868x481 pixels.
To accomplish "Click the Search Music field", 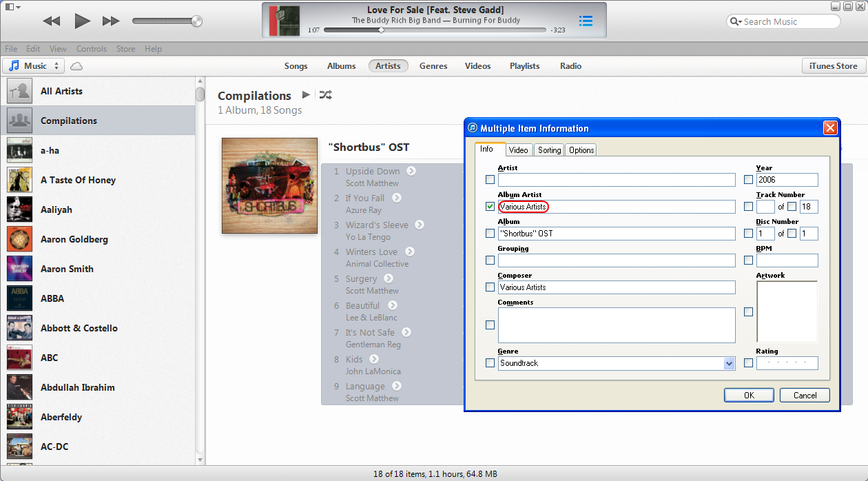I will pos(784,21).
